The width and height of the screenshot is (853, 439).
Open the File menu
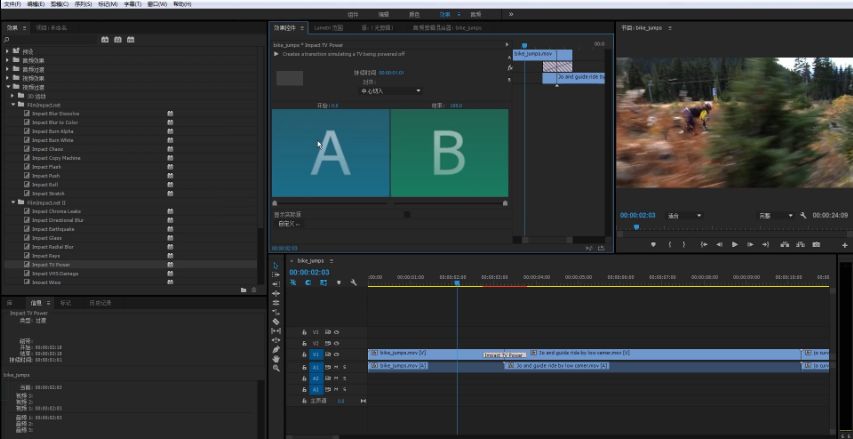point(12,4)
